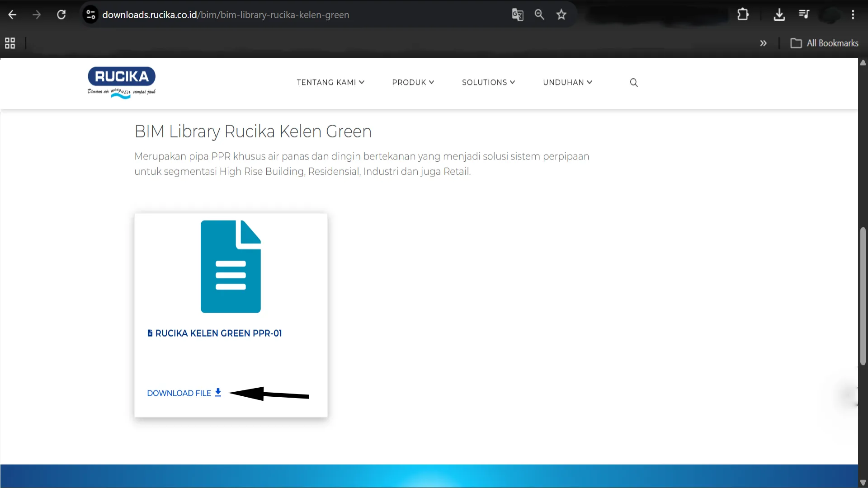The width and height of the screenshot is (868, 488).
Task: Reload the current page
Action: [x=61, y=15]
